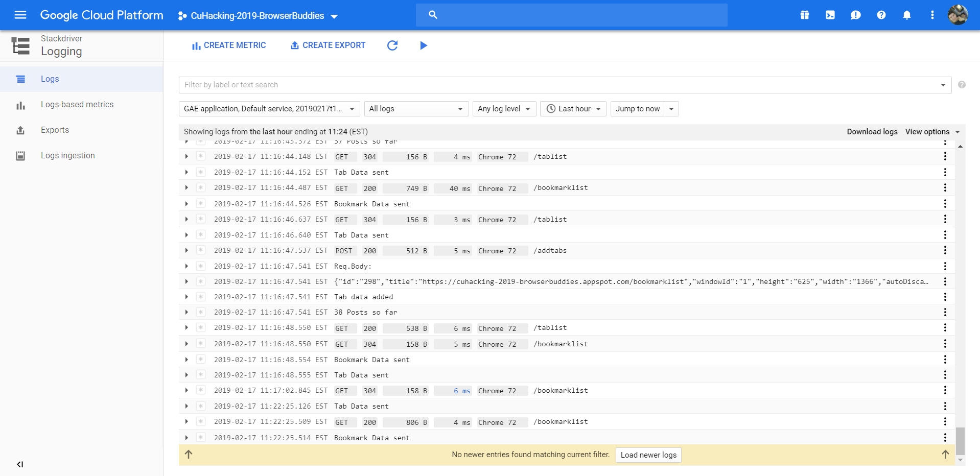This screenshot has height=476, width=980.
Task: Expand the 11:16:47.541 JSON id 298 log entry
Action: (186, 281)
